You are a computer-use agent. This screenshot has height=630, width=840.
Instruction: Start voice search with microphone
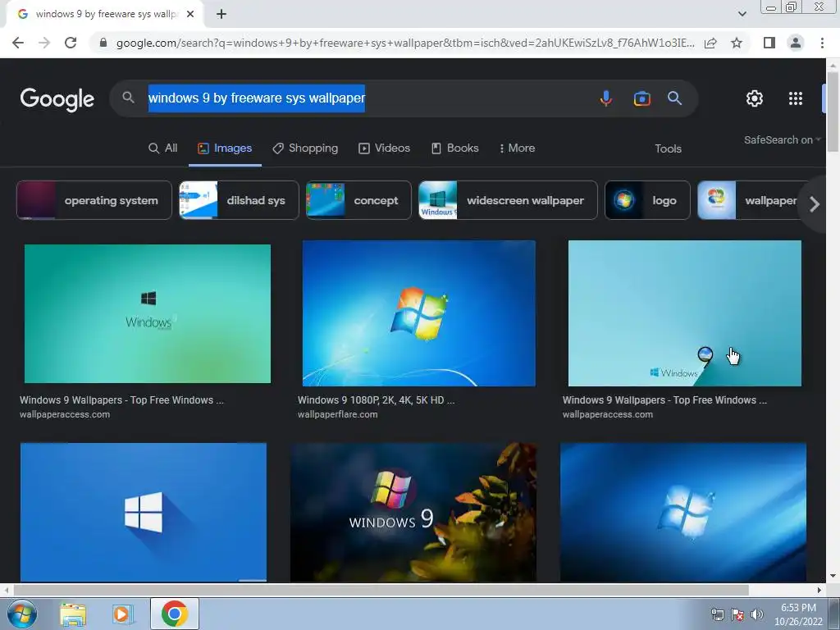606,98
